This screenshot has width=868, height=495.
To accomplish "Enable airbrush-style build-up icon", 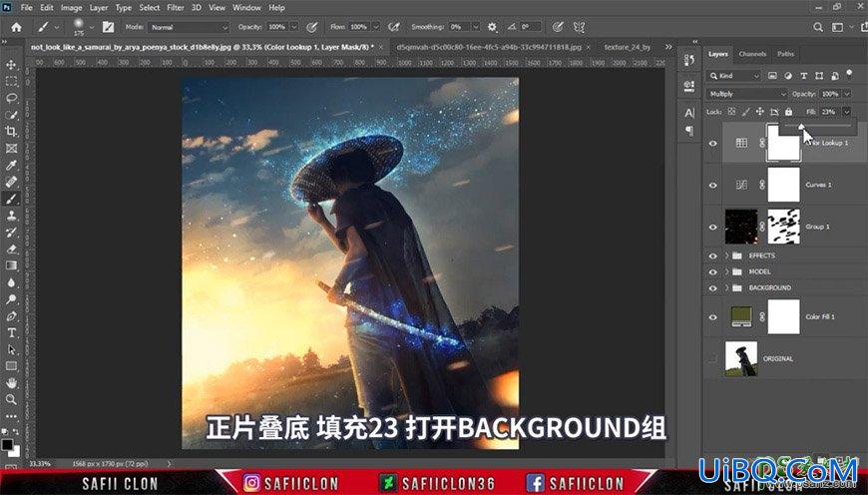I will click(393, 27).
